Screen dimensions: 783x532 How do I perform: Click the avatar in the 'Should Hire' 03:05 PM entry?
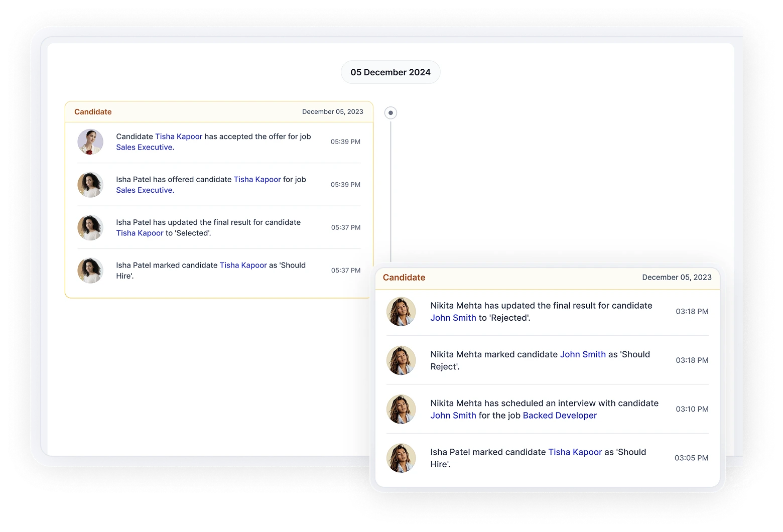(401, 458)
